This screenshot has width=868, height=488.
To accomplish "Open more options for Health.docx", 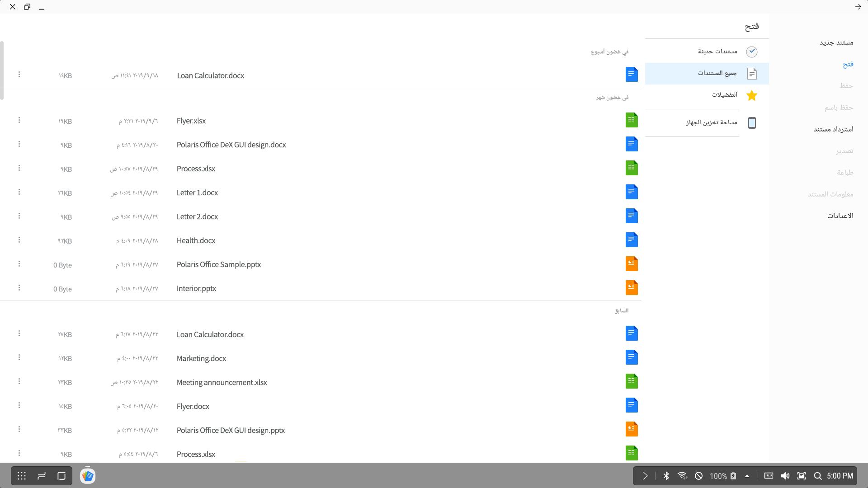I will tap(19, 240).
